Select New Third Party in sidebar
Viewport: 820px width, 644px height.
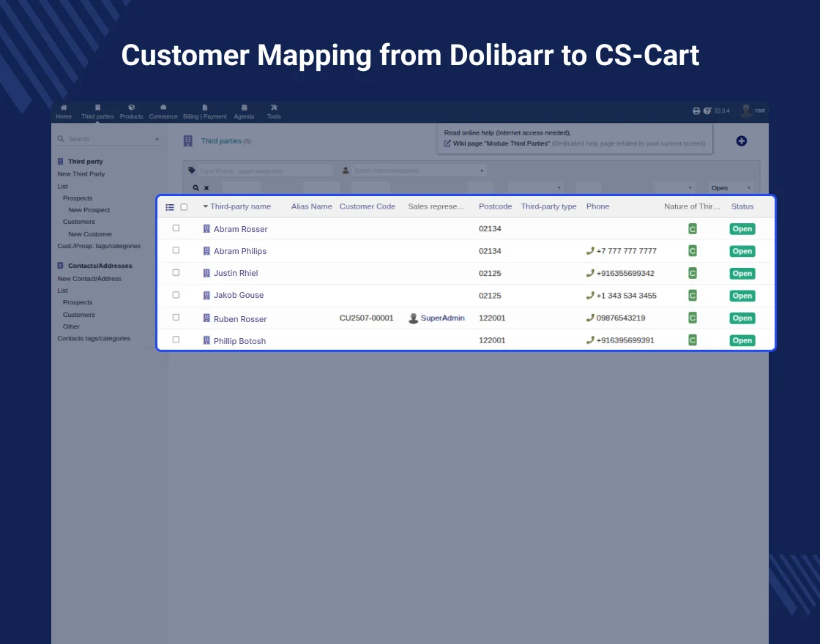(x=81, y=174)
